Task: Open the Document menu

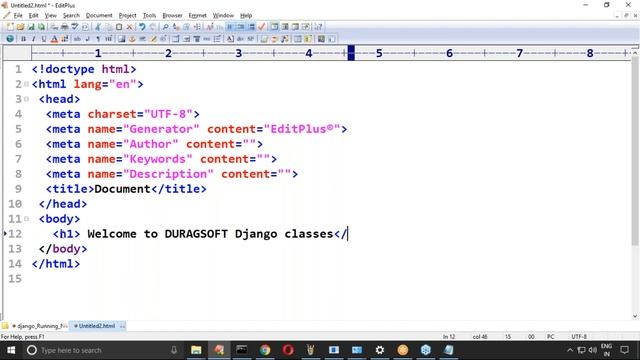Action: (x=99, y=16)
